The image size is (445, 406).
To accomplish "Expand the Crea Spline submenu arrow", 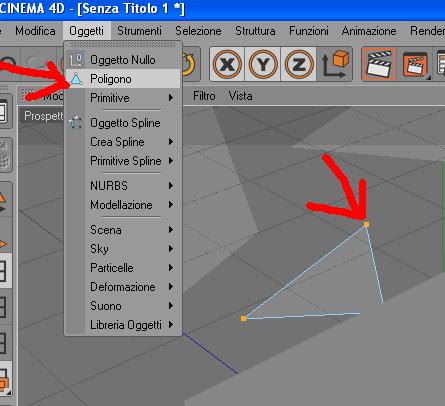I will coord(171,142).
